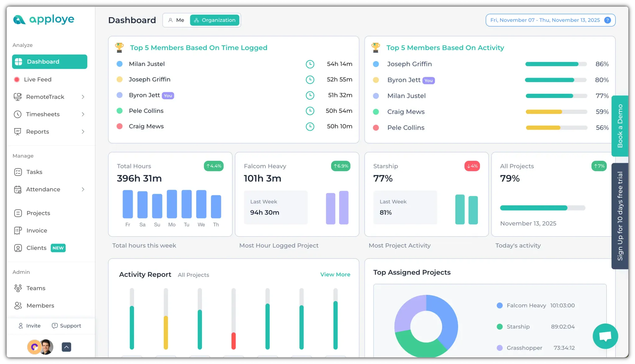Expand the Reports submenu chevron

pos(83,132)
